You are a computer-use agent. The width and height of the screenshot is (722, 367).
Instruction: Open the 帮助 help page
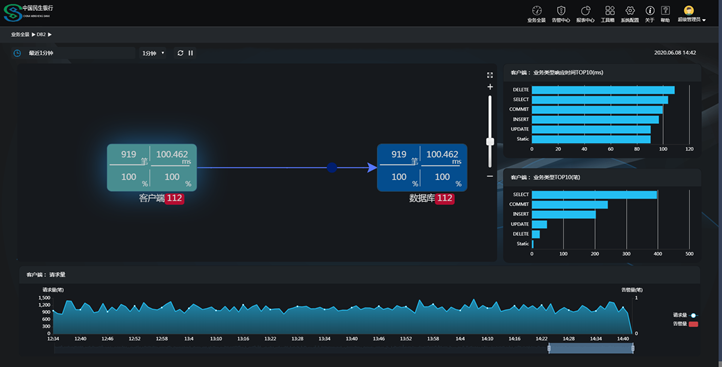tap(665, 14)
